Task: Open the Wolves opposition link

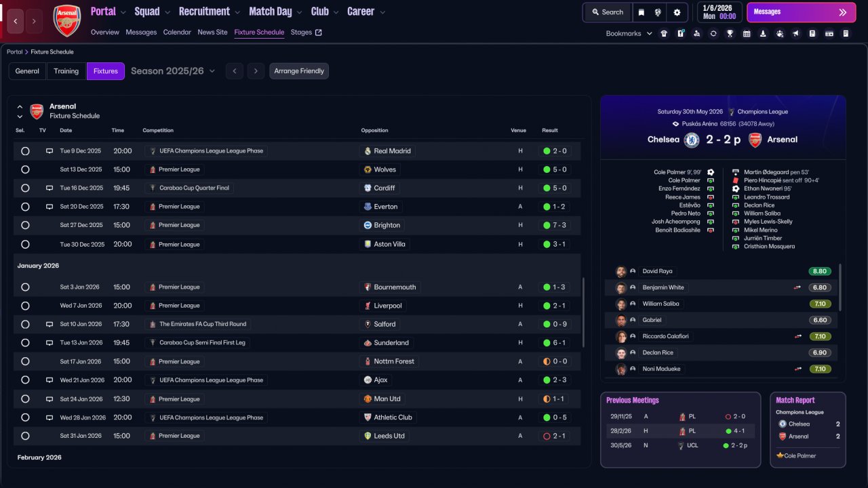Action: pyautogui.click(x=380, y=169)
